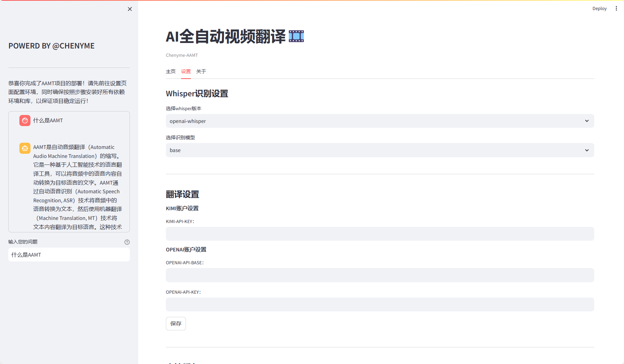Click the 选择whisper版本 label

point(184,108)
